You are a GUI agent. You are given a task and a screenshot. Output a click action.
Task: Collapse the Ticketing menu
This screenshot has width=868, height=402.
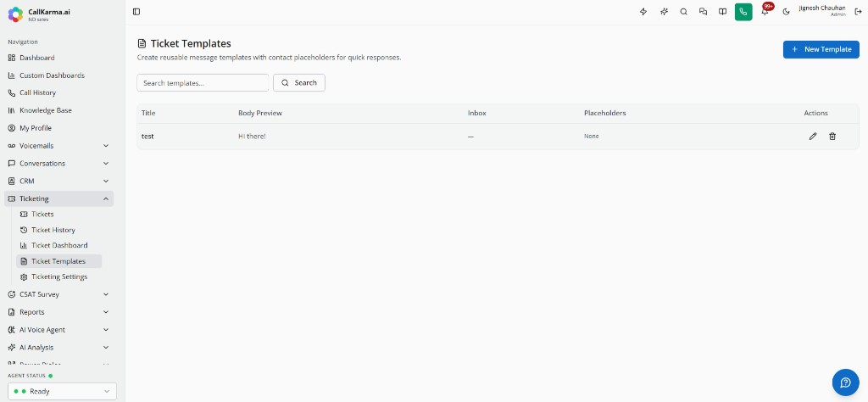[58, 198]
